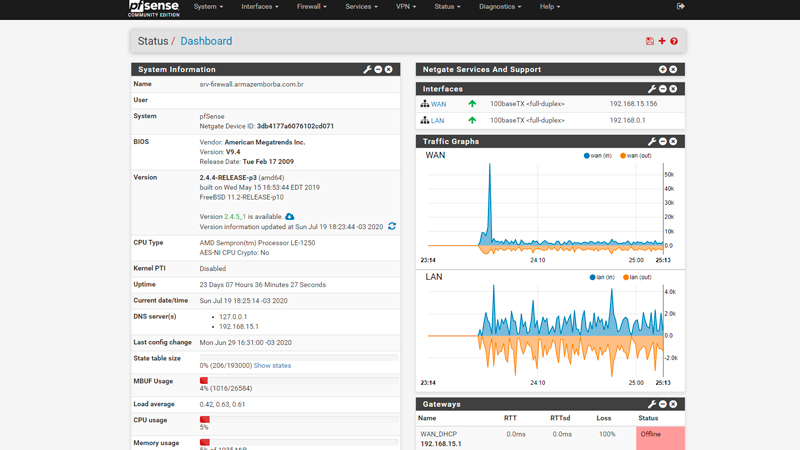The height and width of the screenshot is (450, 800).
Task: Click the Dashboard breadcrumb link
Action: point(206,41)
